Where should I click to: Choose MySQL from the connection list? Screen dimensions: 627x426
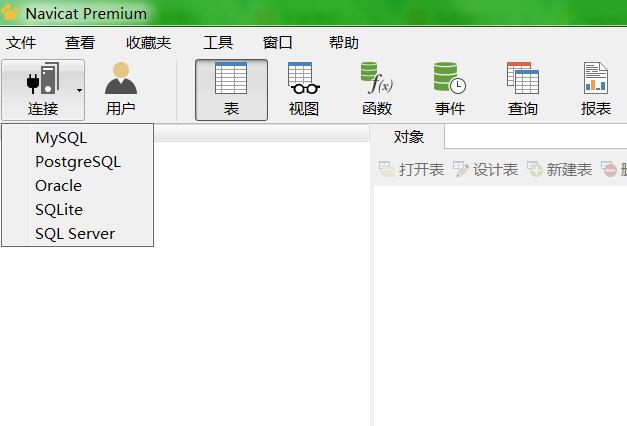pyautogui.click(x=61, y=137)
